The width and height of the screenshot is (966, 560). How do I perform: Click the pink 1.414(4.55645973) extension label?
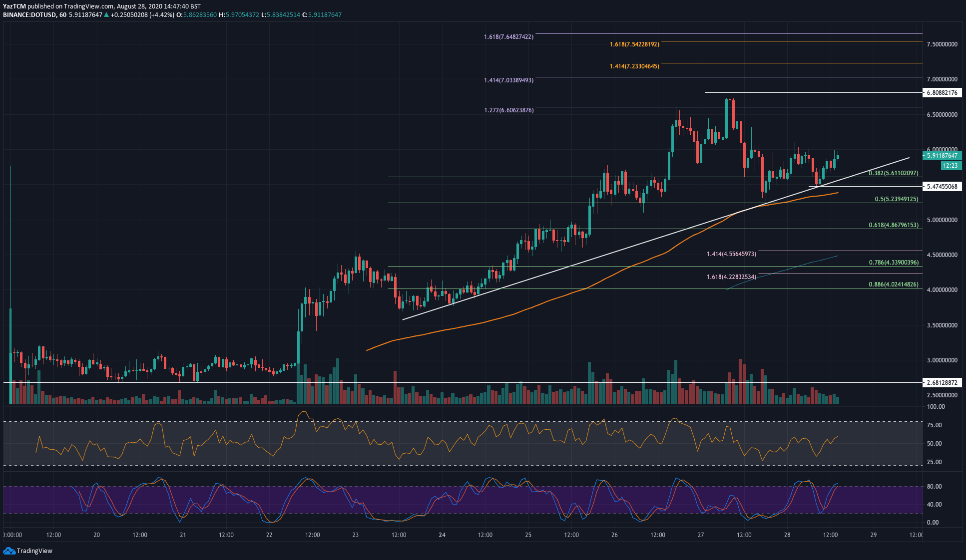(731, 255)
